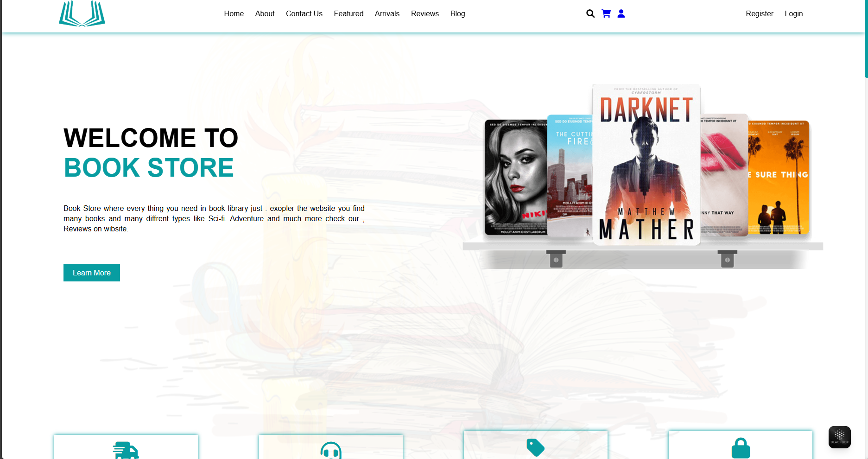Open the search magnifier icon
This screenshot has height=459, width=868.
(590, 13)
